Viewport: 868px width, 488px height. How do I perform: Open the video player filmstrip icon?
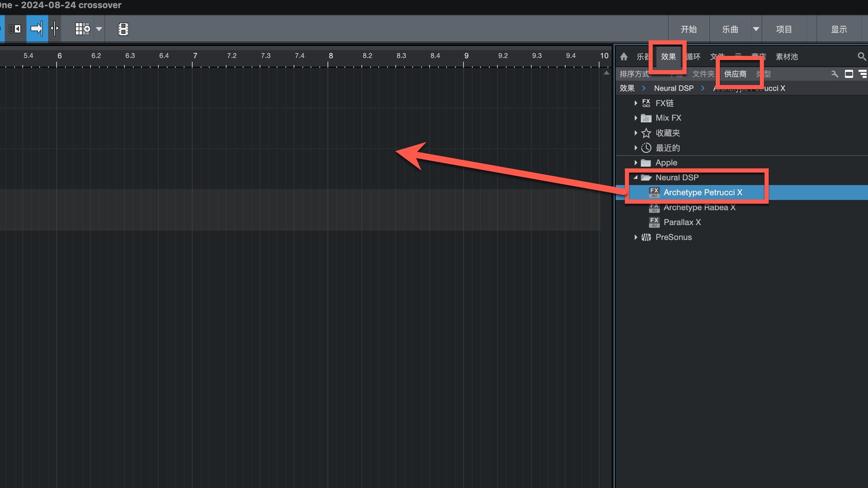pos(123,29)
